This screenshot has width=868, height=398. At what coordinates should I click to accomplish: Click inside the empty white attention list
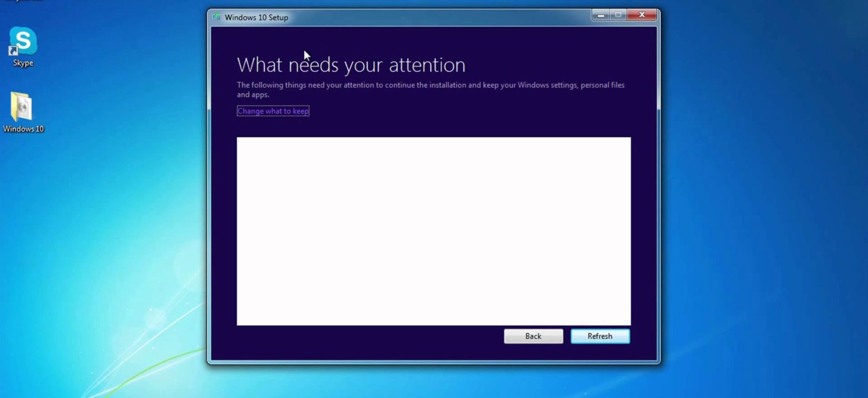433,231
